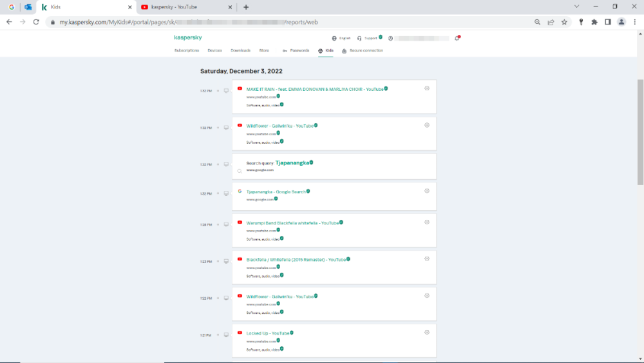
Task: Open English language selector
Action: pyautogui.click(x=341, y=38)
